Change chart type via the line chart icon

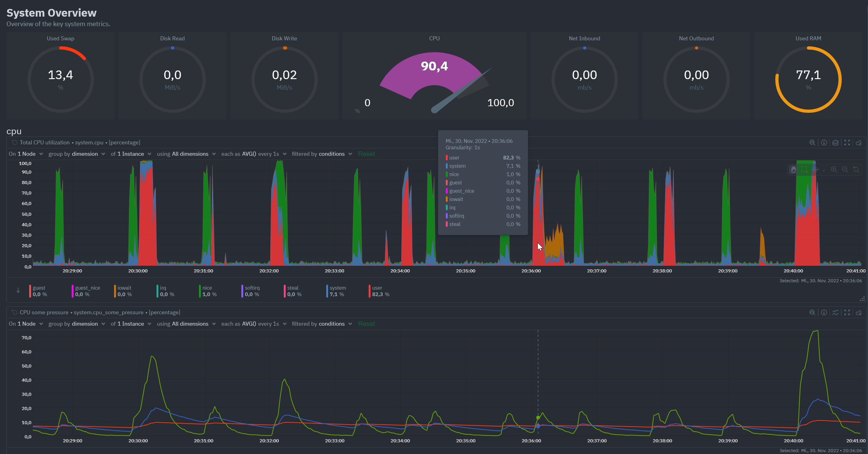[x=836, y=312]
